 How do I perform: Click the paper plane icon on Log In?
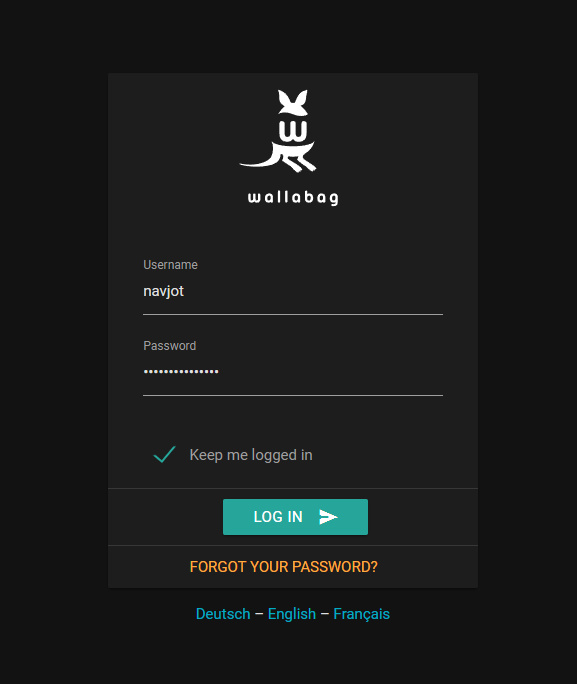pyautogui.click(x=328, y=517)
